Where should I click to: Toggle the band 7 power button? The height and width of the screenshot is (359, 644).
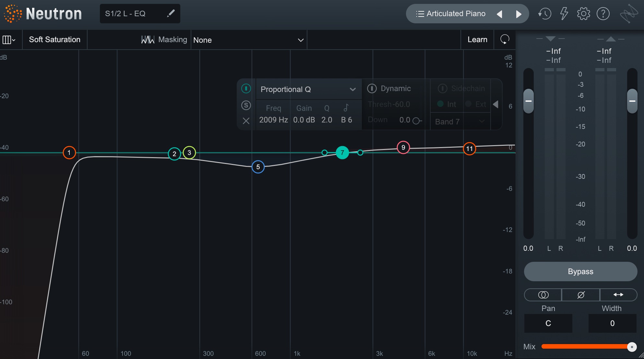pyautogui.click(x=246, y=88)
